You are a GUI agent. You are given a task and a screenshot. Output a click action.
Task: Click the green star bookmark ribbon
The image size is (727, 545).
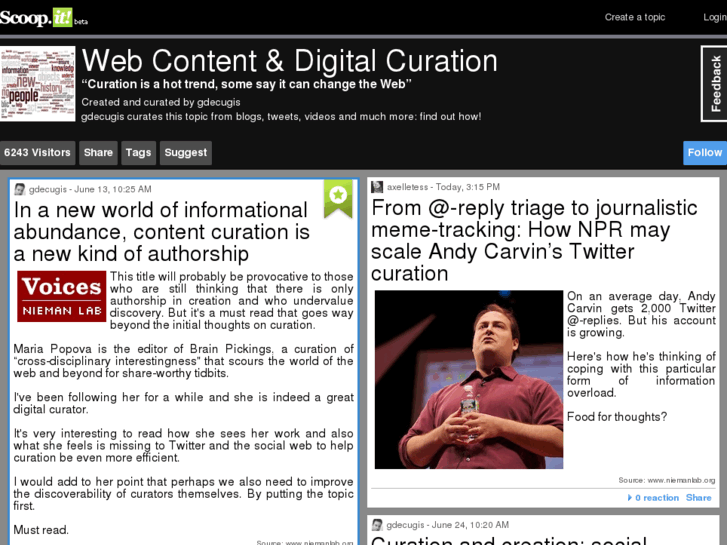[338, 199]
